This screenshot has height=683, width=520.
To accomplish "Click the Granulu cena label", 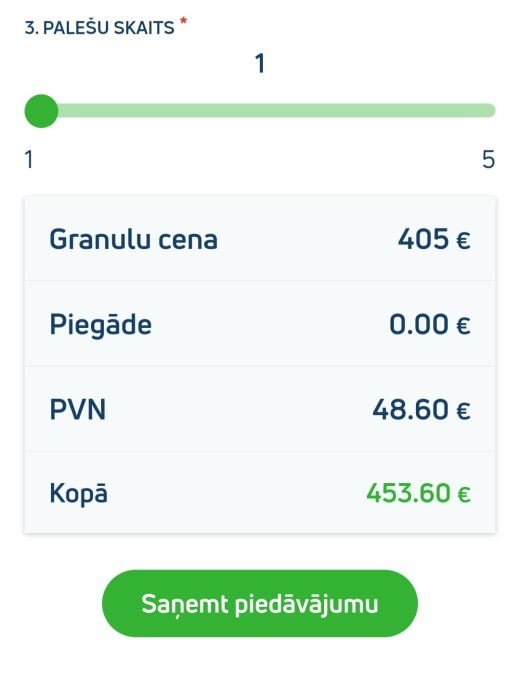I will pos(133,239).
